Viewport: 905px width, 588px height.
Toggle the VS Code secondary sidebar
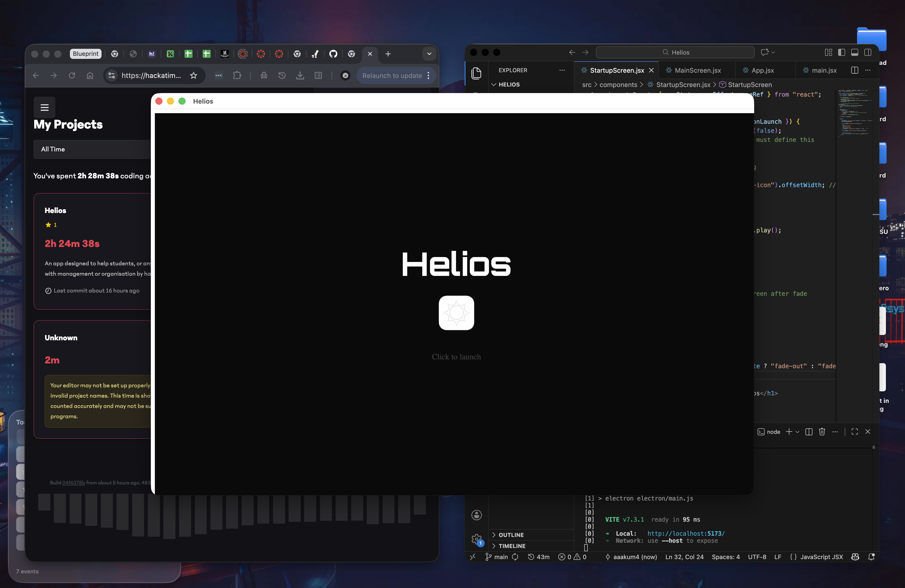click(868, 52)
